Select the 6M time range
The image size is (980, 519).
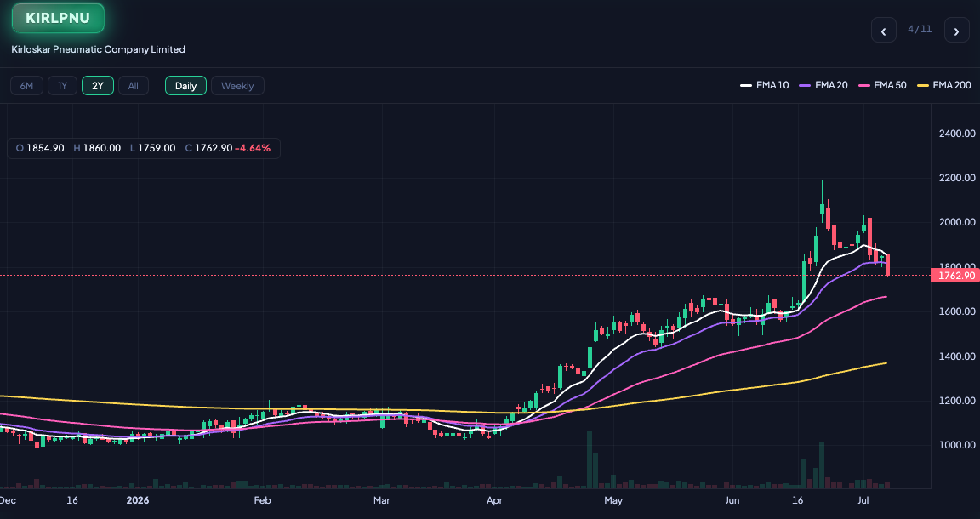pyautogui.click(x=26, y=86)
